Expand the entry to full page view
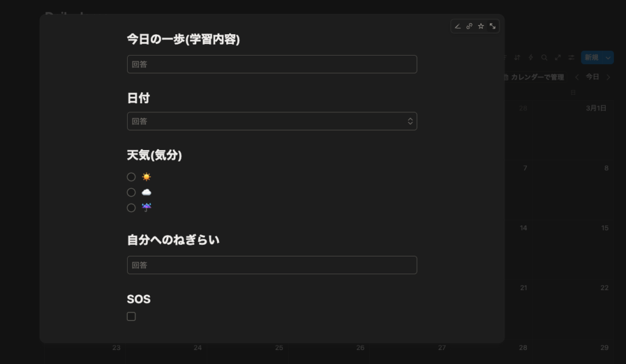The width and height of the screenshot is (626, 364). [x=493, y=26]
